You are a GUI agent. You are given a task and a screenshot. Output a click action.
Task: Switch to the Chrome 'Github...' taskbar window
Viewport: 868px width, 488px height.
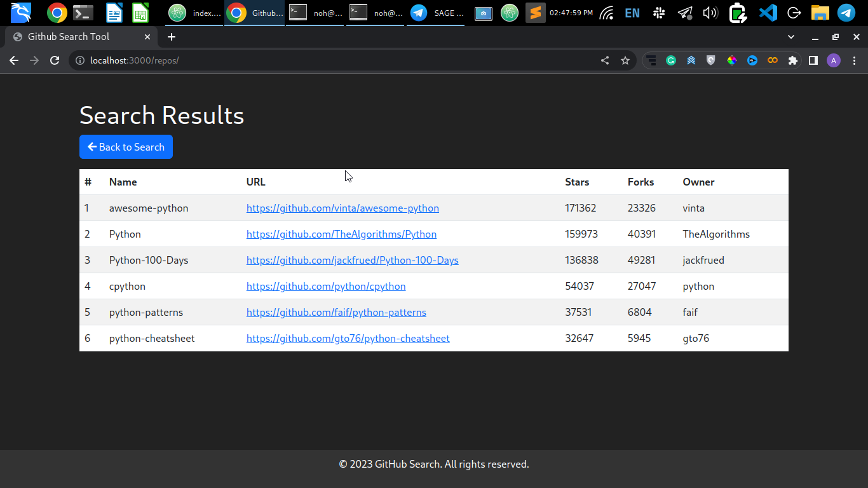pyautogui.click(x=255, y=13)
